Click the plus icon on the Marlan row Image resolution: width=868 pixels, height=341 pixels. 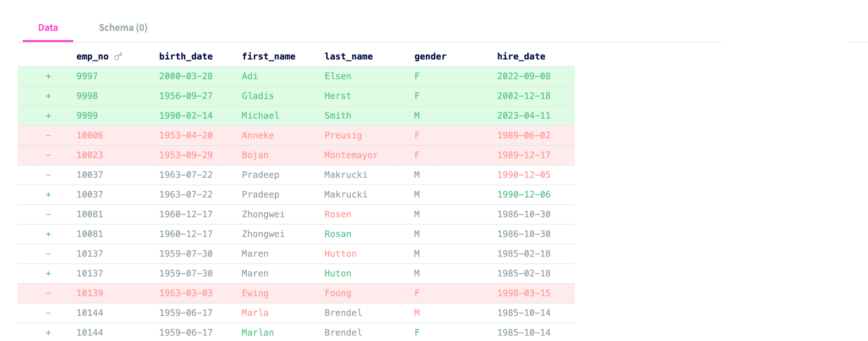tap(49, 333)
